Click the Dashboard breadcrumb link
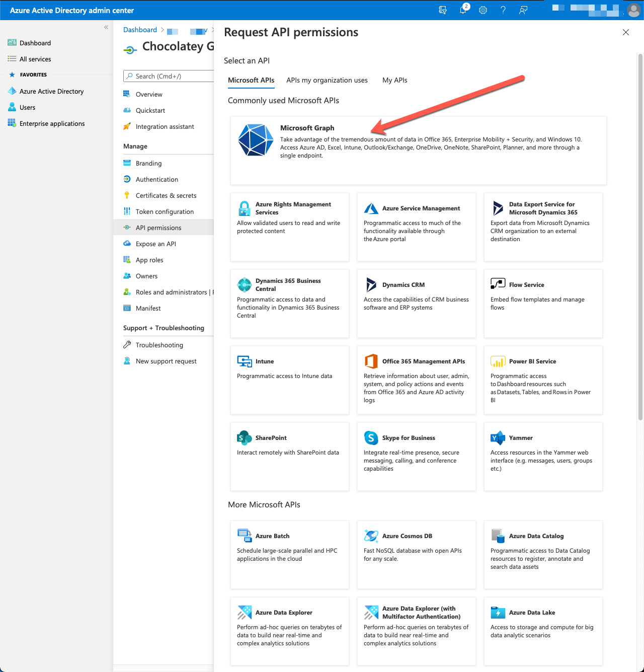This screenshot has width=644, height=672. point(140,30)
